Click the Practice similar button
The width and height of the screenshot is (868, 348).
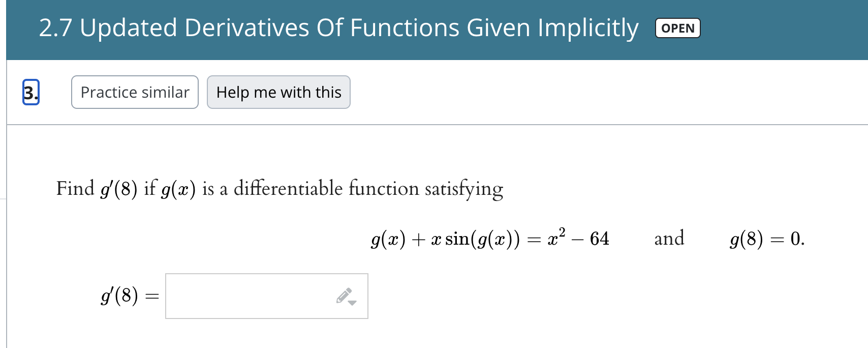tap(134, 92)
